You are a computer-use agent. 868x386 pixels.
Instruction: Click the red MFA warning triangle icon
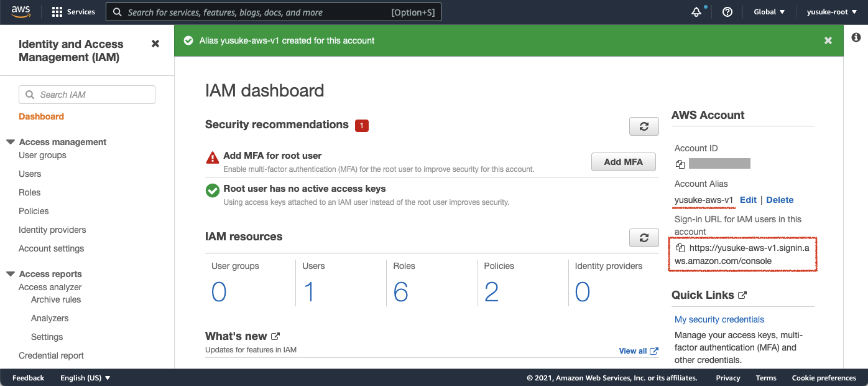213,158
